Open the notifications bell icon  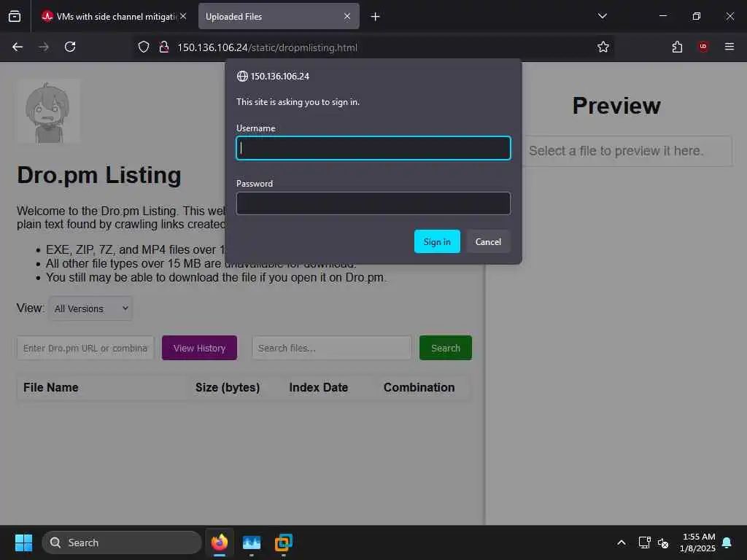click(727, 542)
